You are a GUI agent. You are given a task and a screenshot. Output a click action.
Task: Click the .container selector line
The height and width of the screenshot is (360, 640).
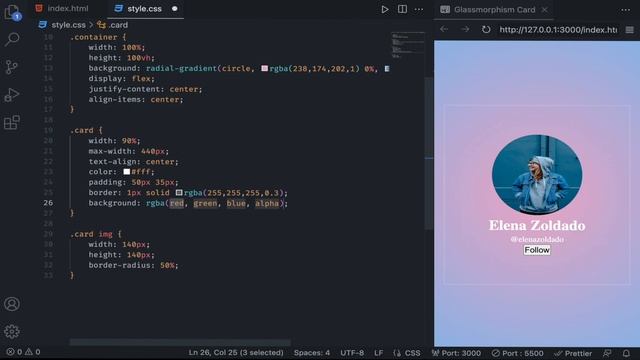point(98,37)
